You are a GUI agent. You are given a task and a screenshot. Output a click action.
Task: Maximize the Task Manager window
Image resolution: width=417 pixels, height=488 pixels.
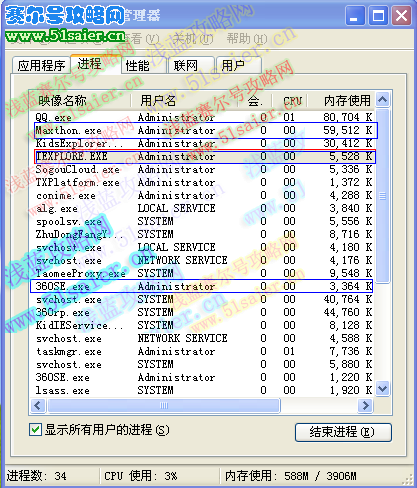coord(378,16)
